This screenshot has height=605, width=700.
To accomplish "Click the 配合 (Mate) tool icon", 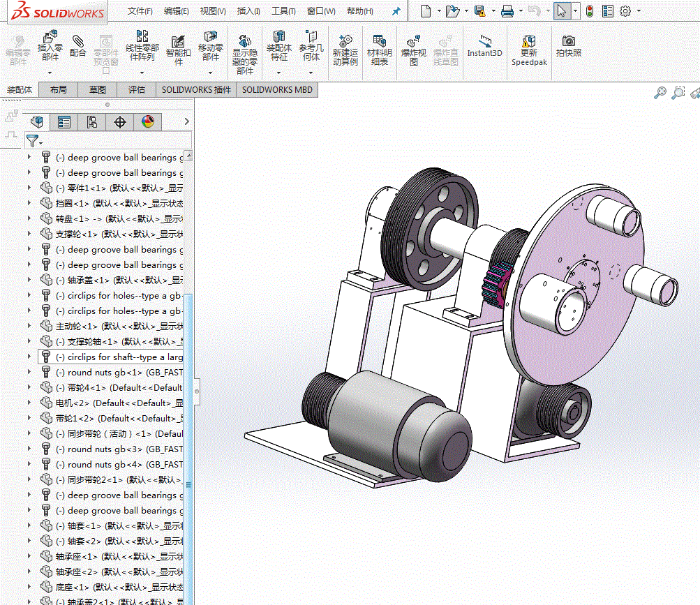I will pyautogui.click(x=77, y=42).
